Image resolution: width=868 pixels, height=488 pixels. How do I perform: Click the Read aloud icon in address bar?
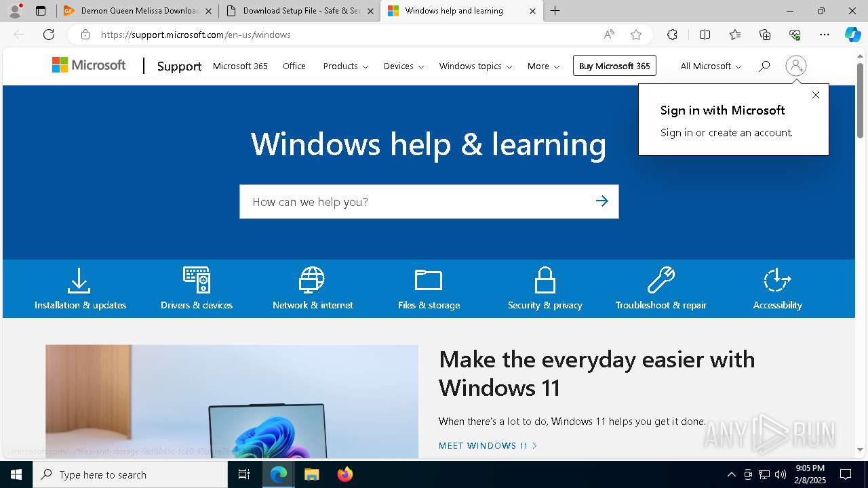609,35
